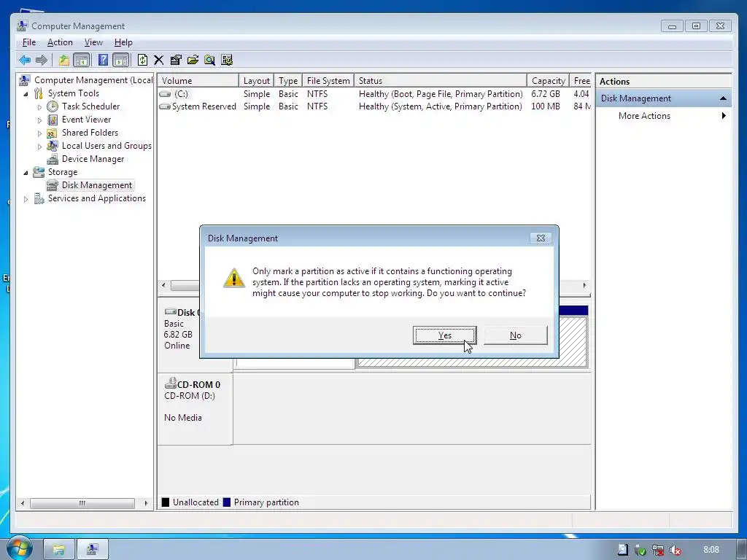Click the hatched partition block on Disk 0

pos(573,341)
